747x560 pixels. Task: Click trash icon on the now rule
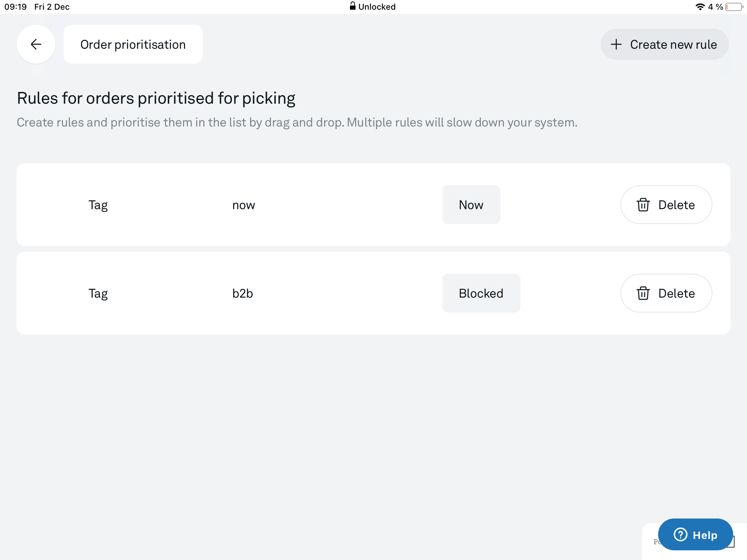tap(643, 205)
